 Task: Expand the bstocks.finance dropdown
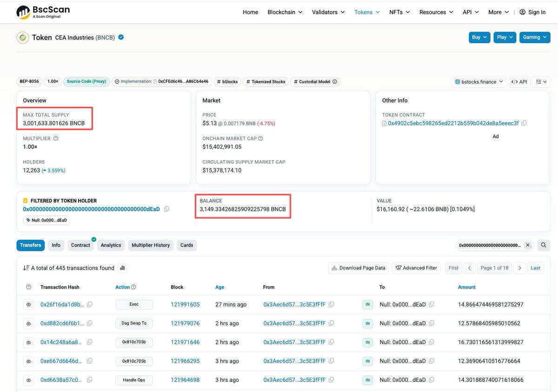point(478,82)
